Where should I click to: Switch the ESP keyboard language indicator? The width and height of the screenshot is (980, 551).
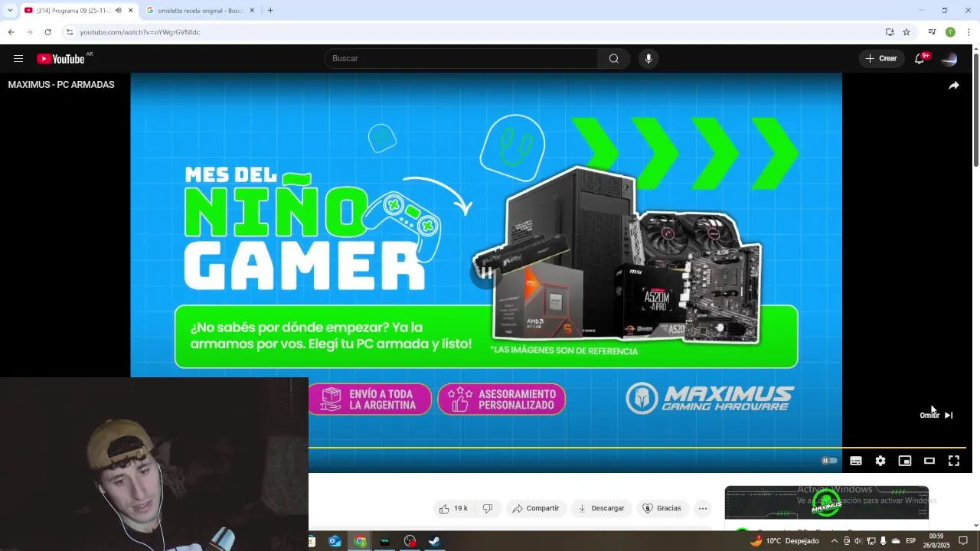910,541
